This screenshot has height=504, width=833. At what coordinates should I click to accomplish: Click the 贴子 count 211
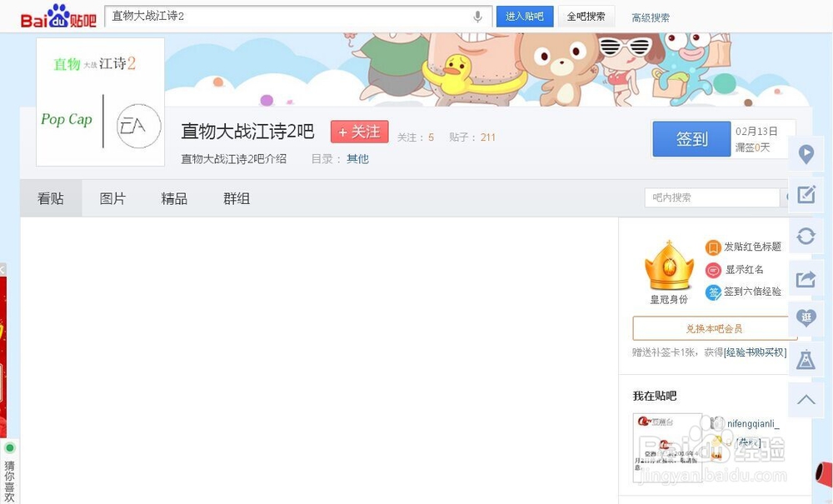[x=487, y=137]
